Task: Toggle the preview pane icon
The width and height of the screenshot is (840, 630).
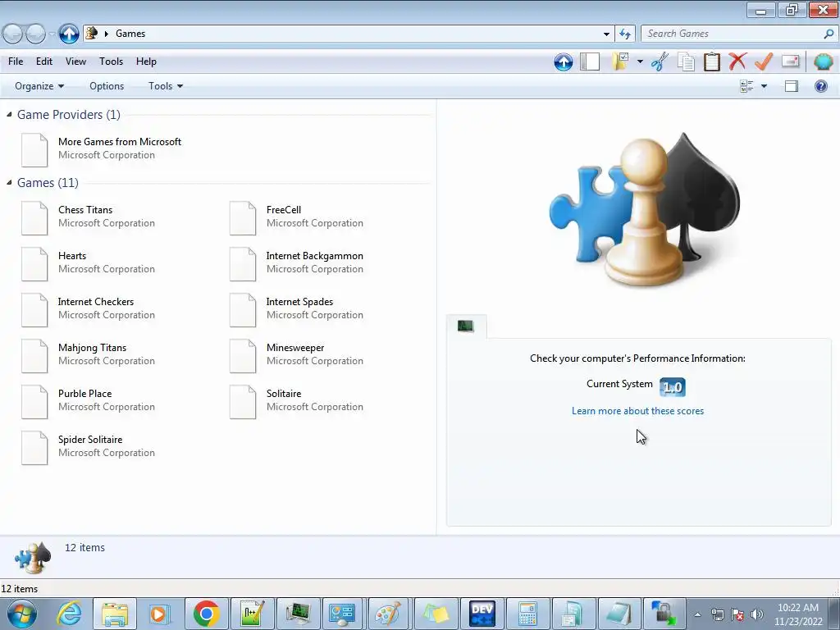Action: 792,86
